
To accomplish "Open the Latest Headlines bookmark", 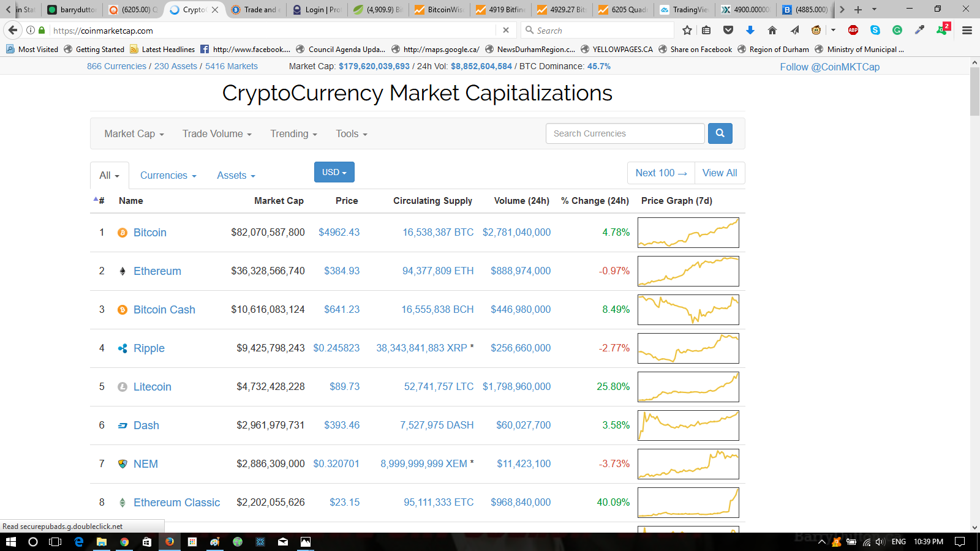I will point(162,50).
